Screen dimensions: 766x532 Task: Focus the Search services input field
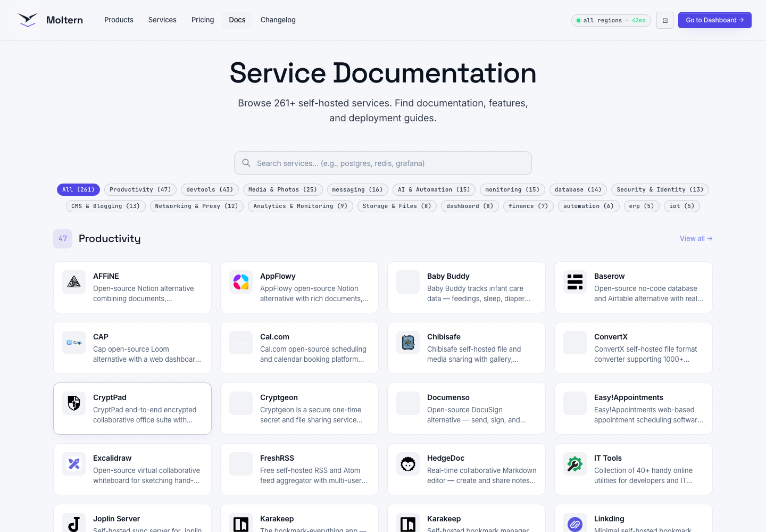(383, 163)
